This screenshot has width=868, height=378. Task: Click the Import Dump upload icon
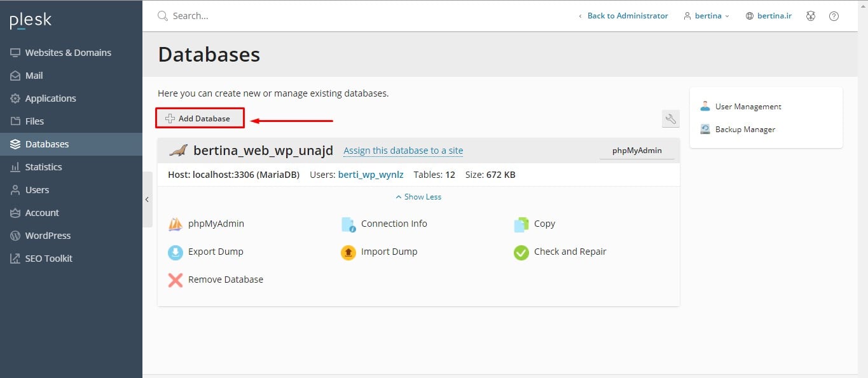(348, 252)
